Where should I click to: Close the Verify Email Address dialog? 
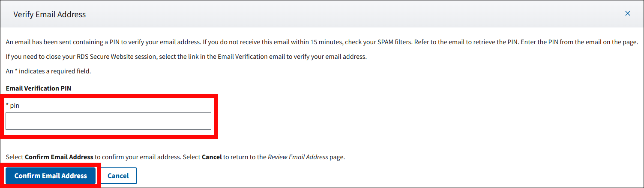tap(627, 14)
